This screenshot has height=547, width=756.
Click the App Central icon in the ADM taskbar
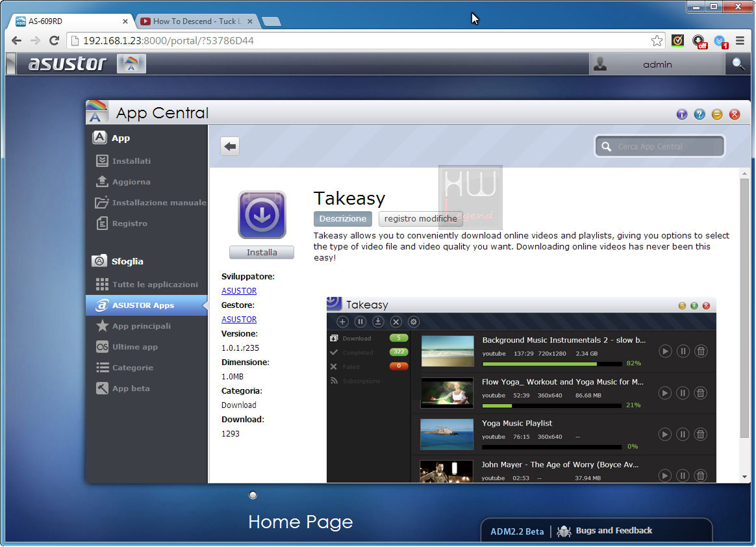pos(131,64)
